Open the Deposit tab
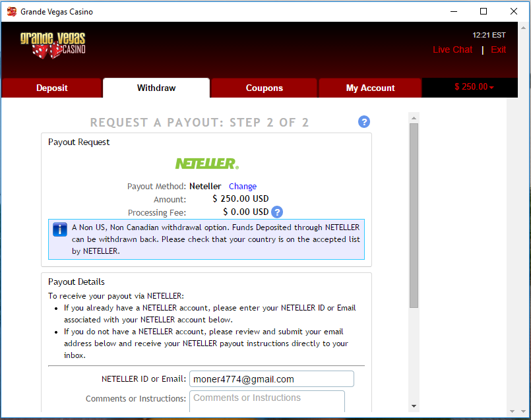The height and width of the screenshot is (420, 531). (x=52, y=88)
